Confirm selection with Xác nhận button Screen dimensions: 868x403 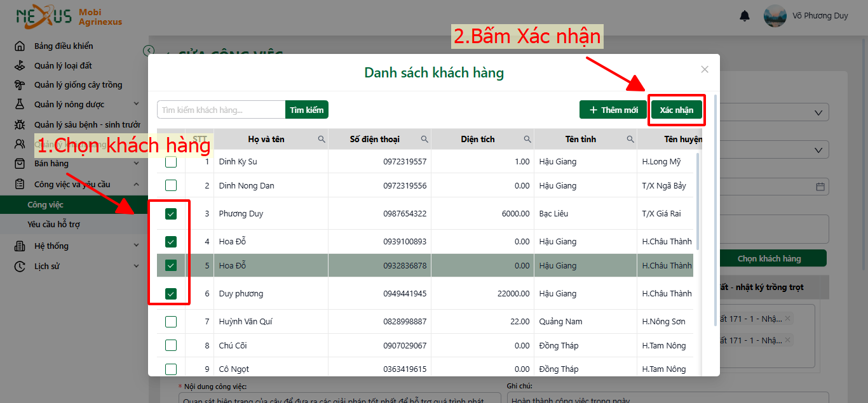pyautogui.click(x=677, y=110)
